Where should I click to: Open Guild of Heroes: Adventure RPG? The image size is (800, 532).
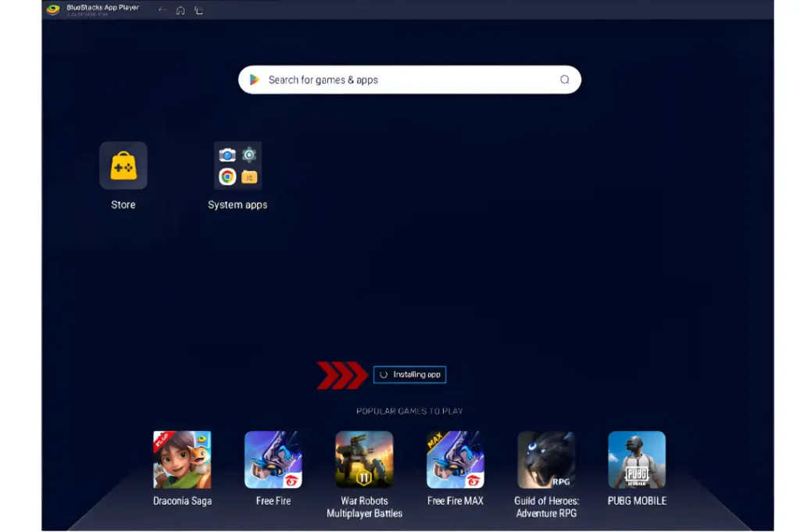pos(546,459)
